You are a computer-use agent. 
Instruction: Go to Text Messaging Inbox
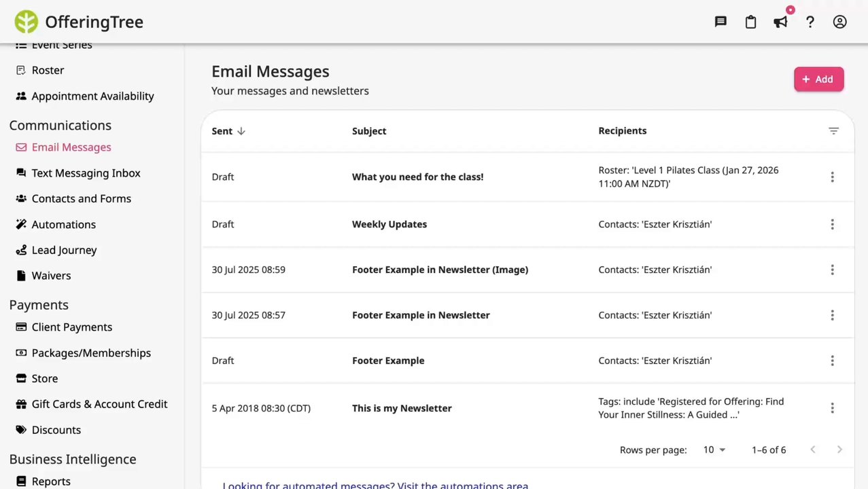(86, 173)
